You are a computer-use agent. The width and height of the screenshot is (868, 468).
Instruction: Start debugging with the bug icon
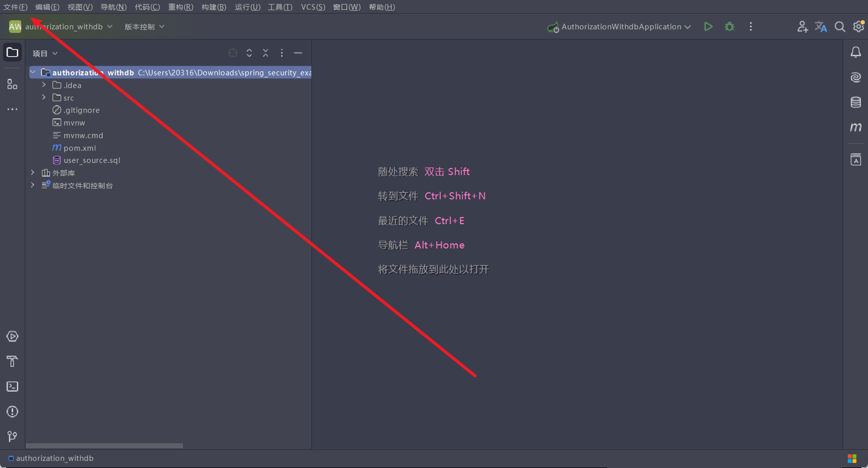(729, 26)
